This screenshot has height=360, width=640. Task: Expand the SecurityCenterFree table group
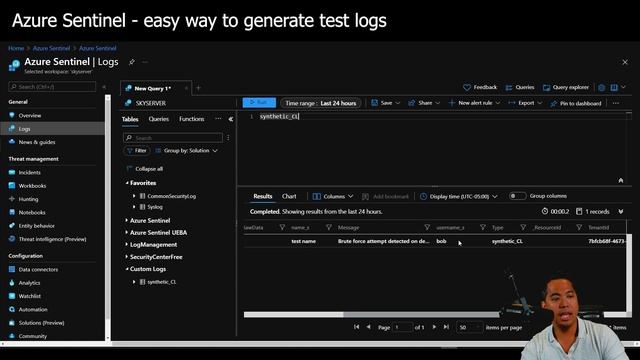pos(127,257)
